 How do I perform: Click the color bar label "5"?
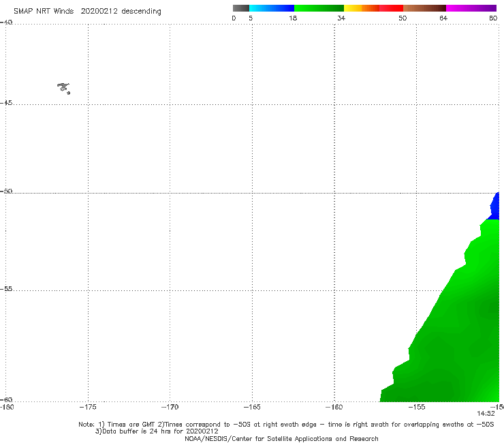click(x=251, y=18)
